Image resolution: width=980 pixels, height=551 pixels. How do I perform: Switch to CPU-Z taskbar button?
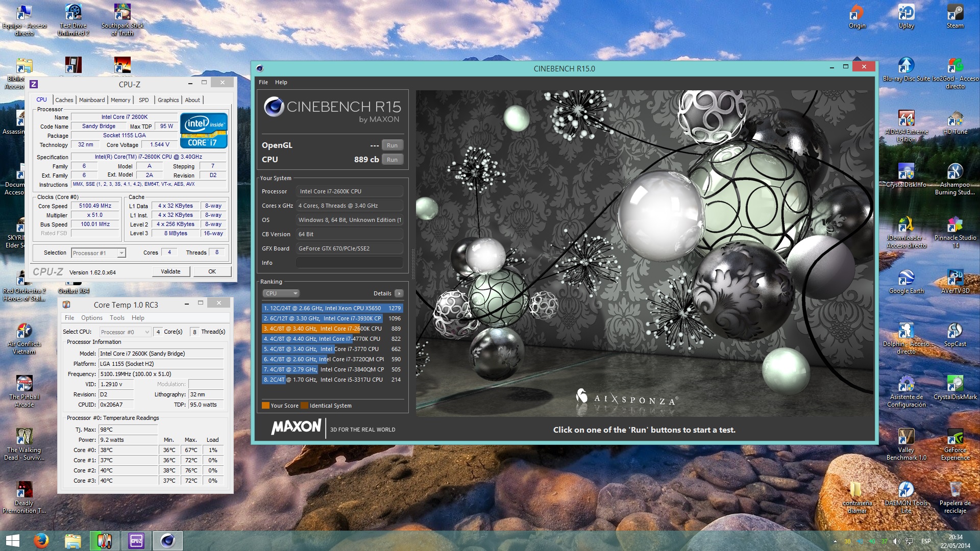tap(136, 541)
